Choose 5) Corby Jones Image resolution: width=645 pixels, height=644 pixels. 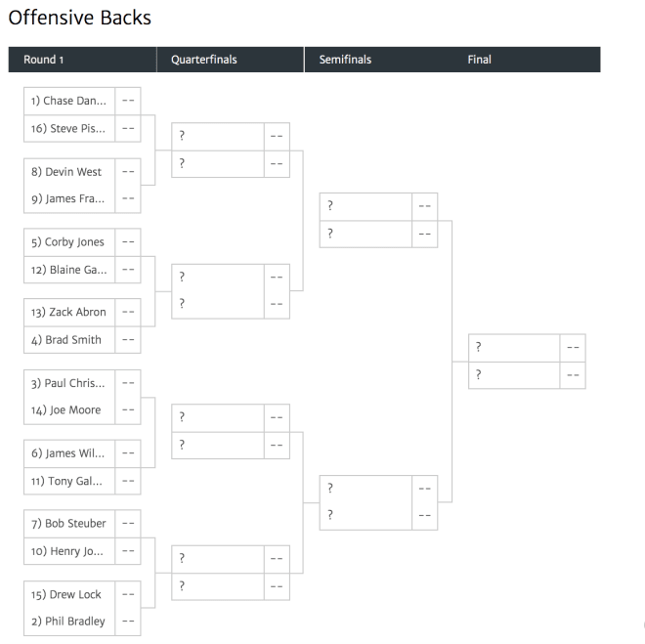(x=69, y=242)
